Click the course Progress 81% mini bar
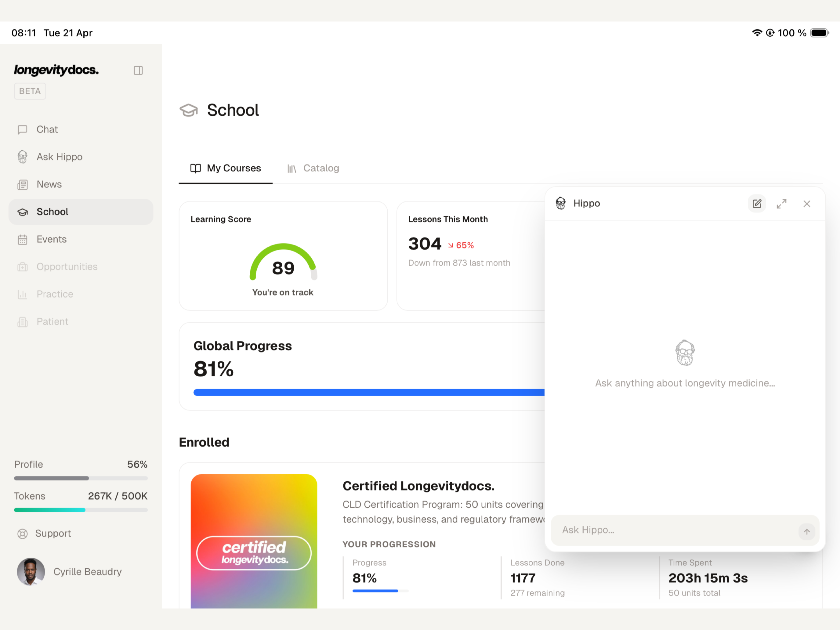Image resolution: width=840 pixels, height=630 pixels. coord(380,591)
